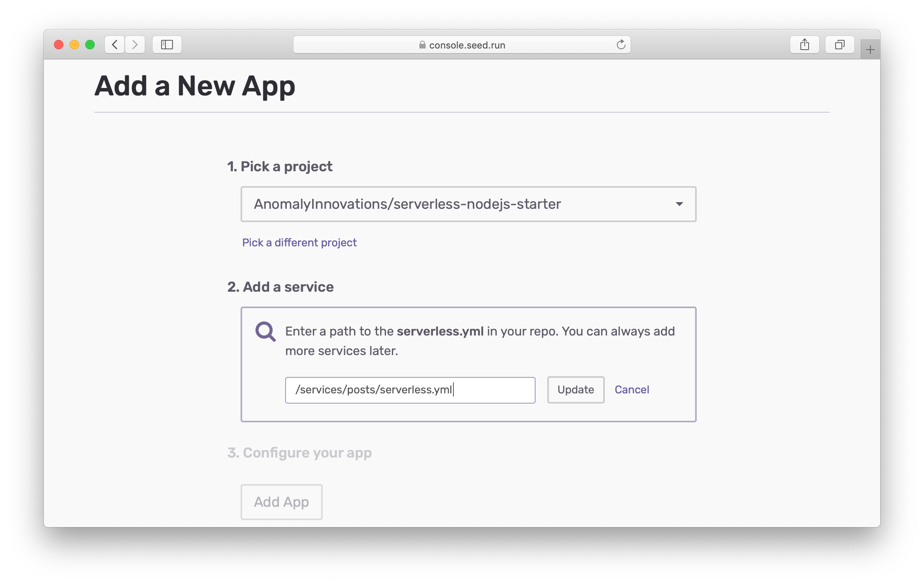Screen dimensions: 924x585
Task: Click Pick a different project link
Action: pos(299,243)
